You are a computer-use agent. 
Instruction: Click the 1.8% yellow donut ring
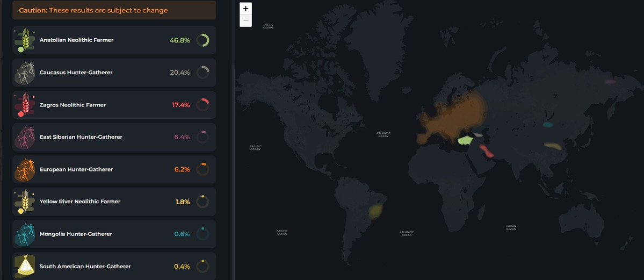tap(202, 202)
